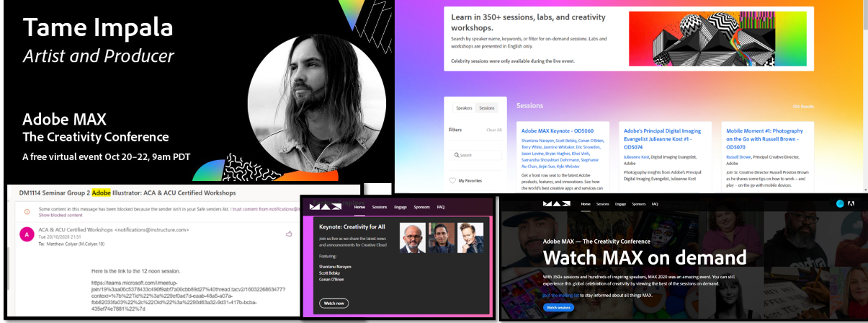The width and height of the screenshot is (868, 323).
Task: Click the Watch now button on the Keynote panel
Action: (x=334, y=304)
